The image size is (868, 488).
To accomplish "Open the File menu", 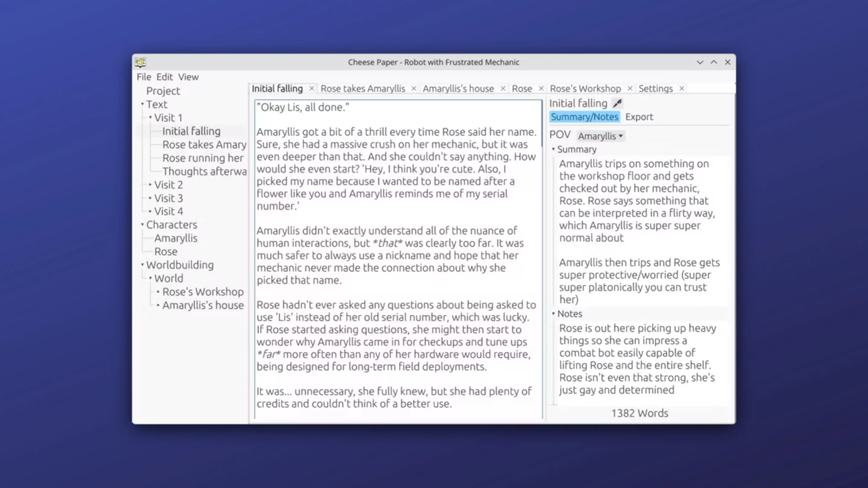I will click(144, 77).
